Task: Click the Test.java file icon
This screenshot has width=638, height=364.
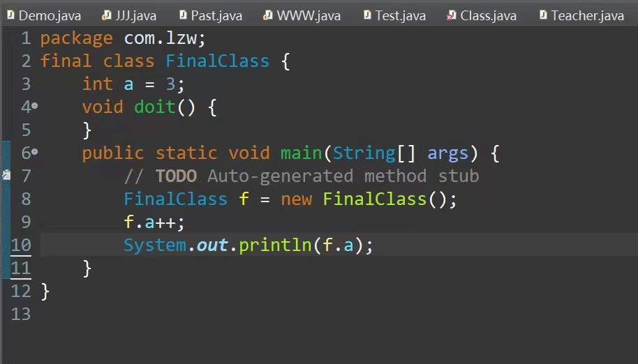Action: [x=367, y=15]
